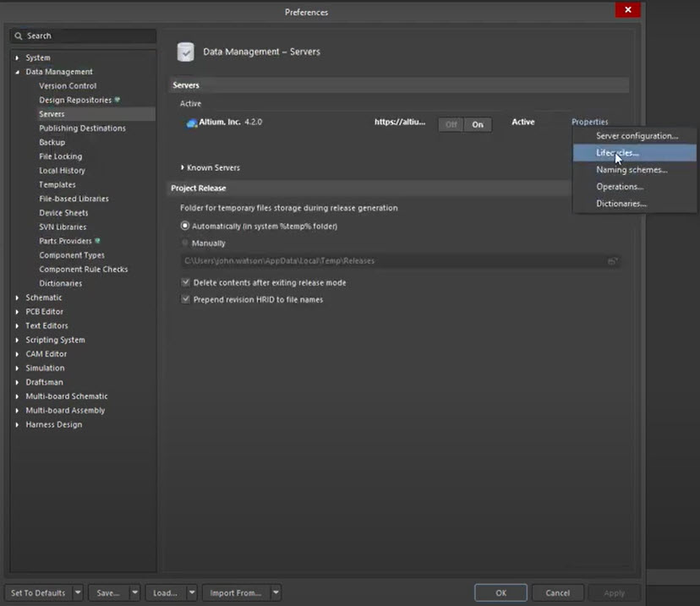Collapse the Data Management tree
700x606 pixels.
coord(19,71)
